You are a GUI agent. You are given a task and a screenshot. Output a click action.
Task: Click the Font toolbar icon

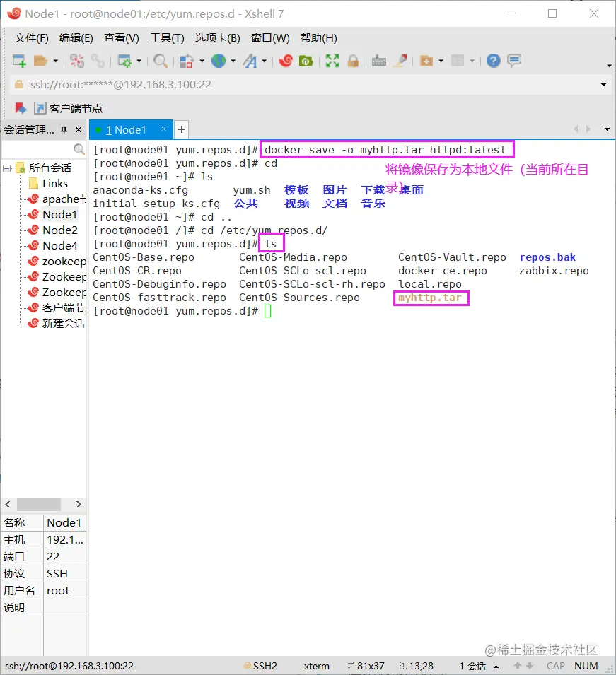250,61
